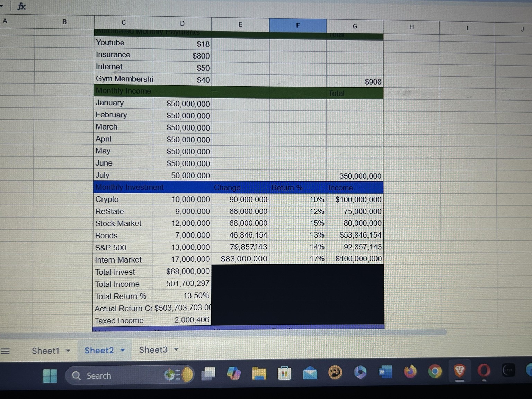Viewport: 532px width, 399px height.
Task: Select the Total Income 501,703,297 cell
Action: (x=183, y=283)
